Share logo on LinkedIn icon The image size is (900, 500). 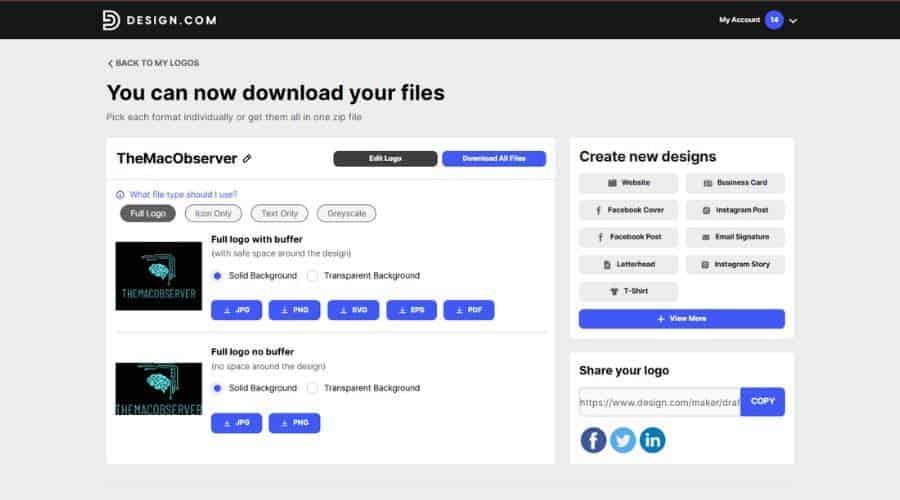tap(653, 440)
